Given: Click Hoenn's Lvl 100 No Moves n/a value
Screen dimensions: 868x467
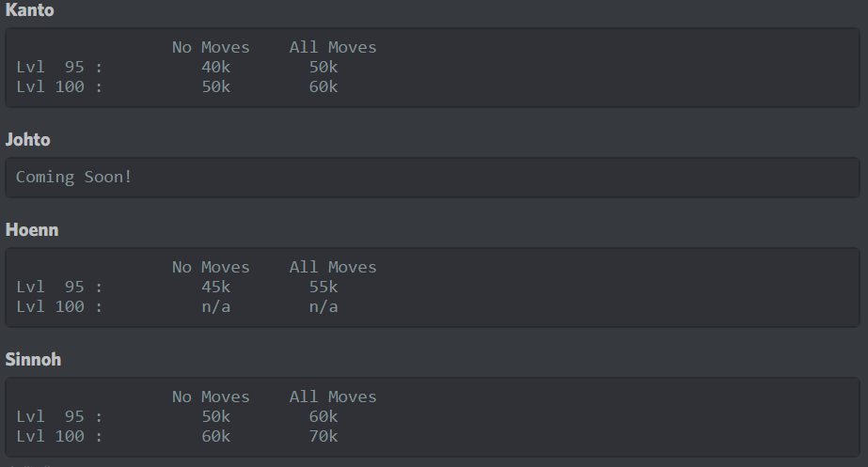Looking at the screenshot, I should coord(215,306).
